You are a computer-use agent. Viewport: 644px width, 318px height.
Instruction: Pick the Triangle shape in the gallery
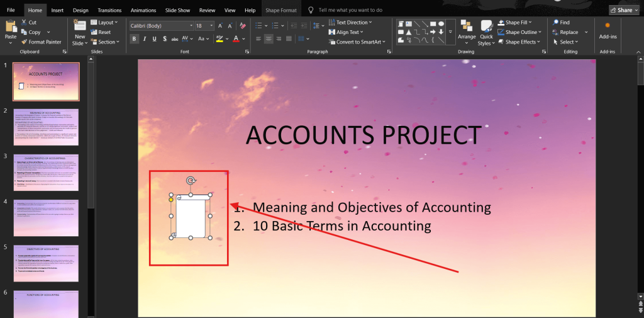(x=409, y=32)
